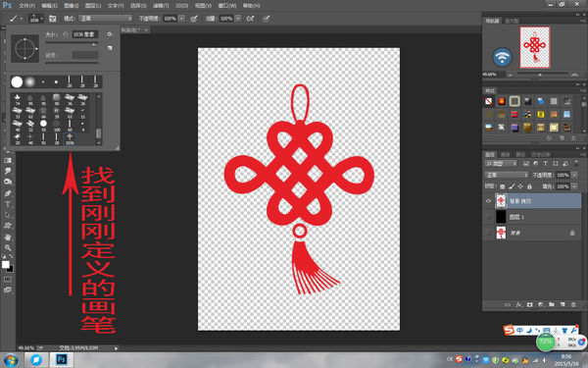
Task: Show the 图层 1 layer visibility box
Action: point(488,217)
